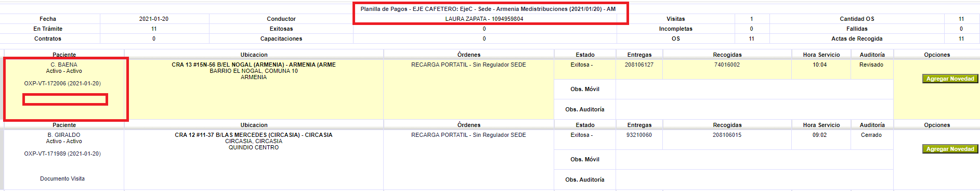Screen dimensions: 980x191
Task: Click conductor name LAURA ZAPATA - 1094959804
Action: point(484,19)
